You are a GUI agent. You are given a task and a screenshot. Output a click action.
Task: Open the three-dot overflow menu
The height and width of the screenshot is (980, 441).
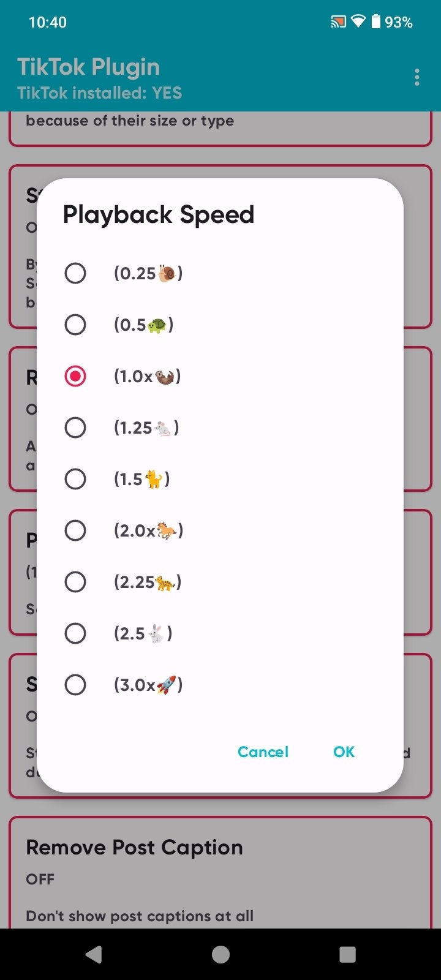point(417,78)
